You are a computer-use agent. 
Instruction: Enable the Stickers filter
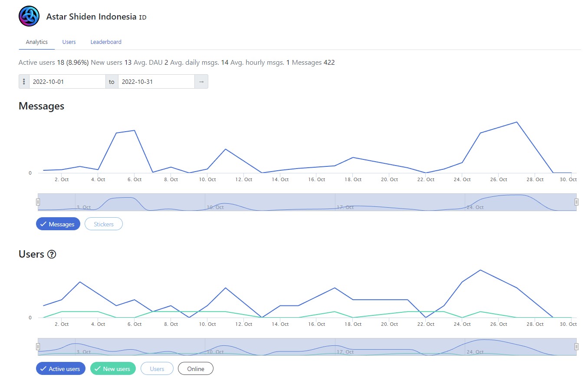tap(103, 224)
